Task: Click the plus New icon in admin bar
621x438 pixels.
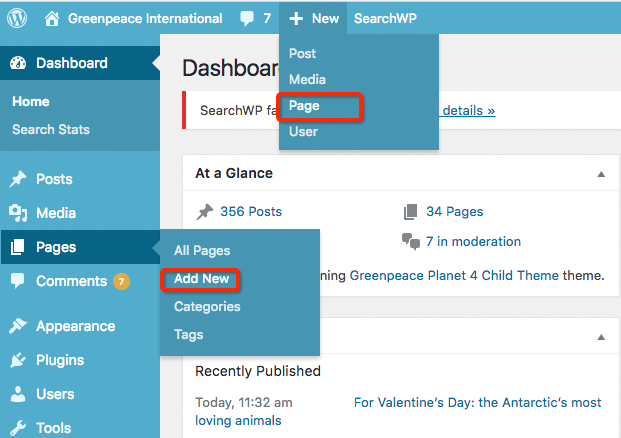Action: coord(296,18)
